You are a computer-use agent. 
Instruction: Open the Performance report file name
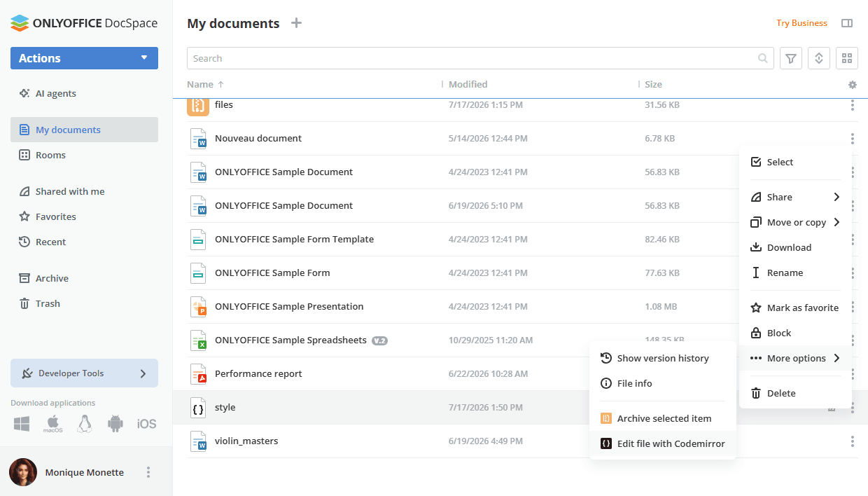[x=258, y=373]
